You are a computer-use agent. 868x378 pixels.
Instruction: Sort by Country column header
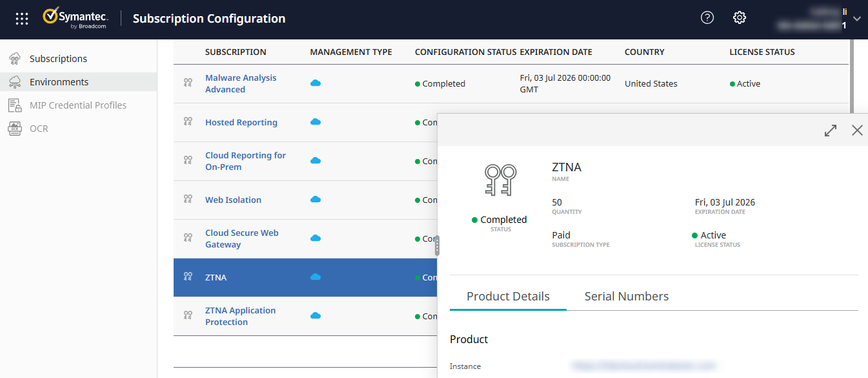[644, 52]
